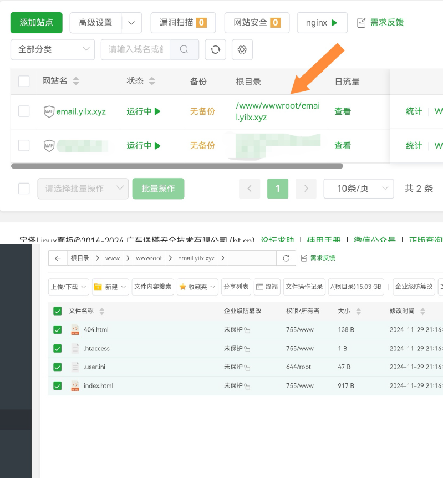The image size is (448, 478).
Task: Uncheck the .htaccess file checkbox
Action: [x=58, y=349]
